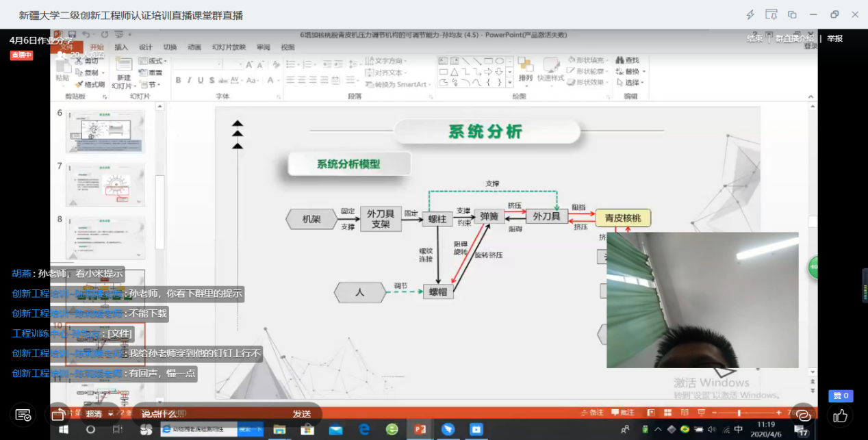Open the Layout (版式) dropdown

pos(153,61)
